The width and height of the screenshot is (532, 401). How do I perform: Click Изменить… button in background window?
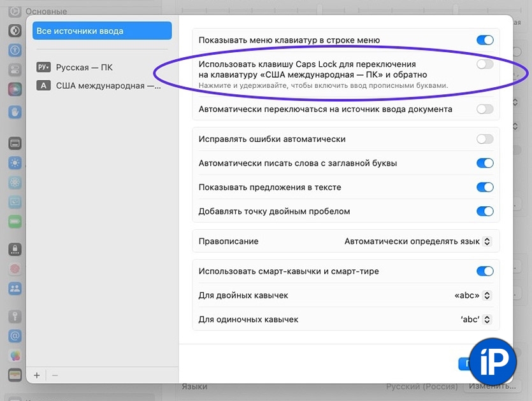492,386
